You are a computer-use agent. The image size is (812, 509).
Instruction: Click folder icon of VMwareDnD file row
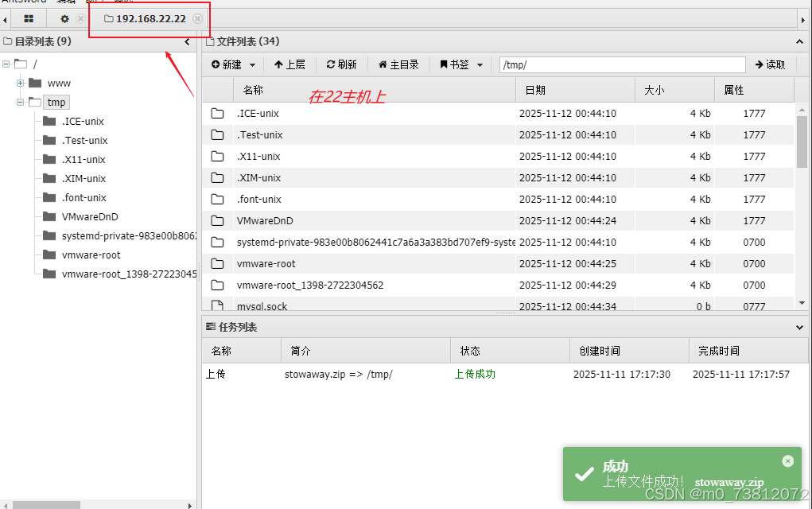click(217, 220)
